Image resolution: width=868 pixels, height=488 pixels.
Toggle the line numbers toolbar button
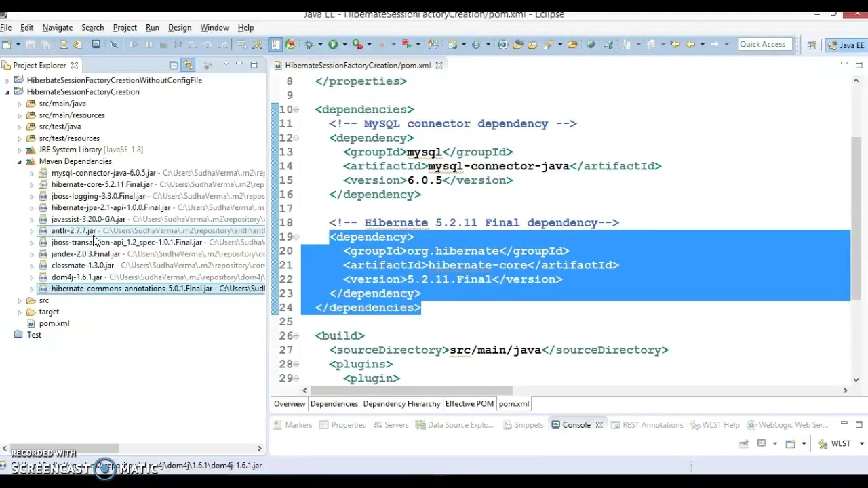(x=275, y=45)
